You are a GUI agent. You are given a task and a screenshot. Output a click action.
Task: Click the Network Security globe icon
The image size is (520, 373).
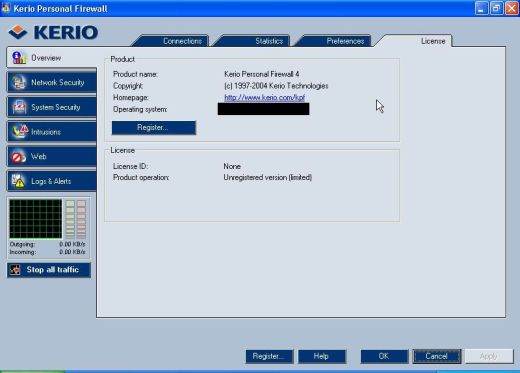pos(19,82)
